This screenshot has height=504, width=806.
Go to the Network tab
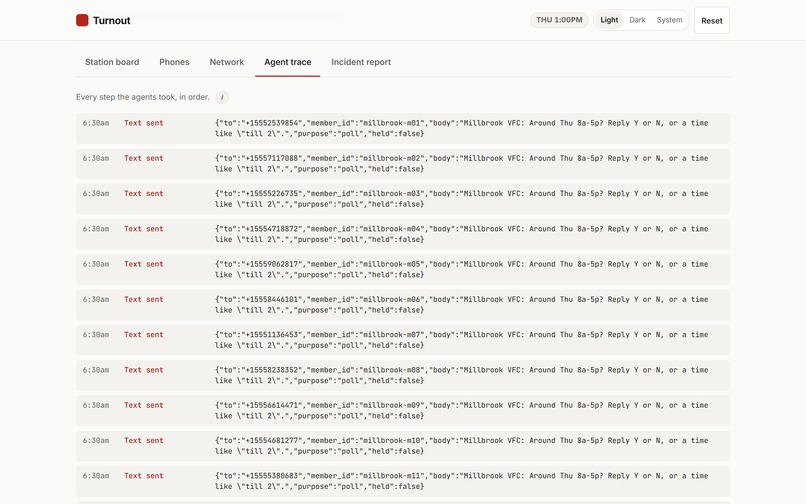(227, 62)
